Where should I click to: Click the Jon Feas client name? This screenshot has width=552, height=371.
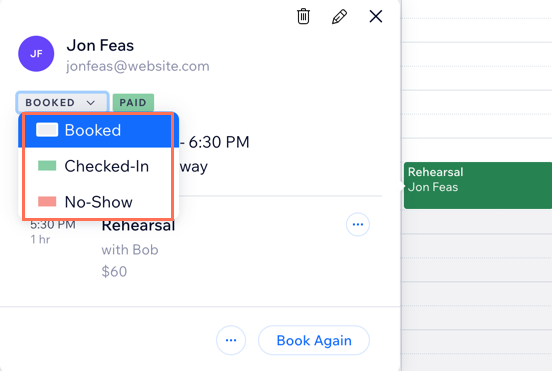click(x=100, y=45)
